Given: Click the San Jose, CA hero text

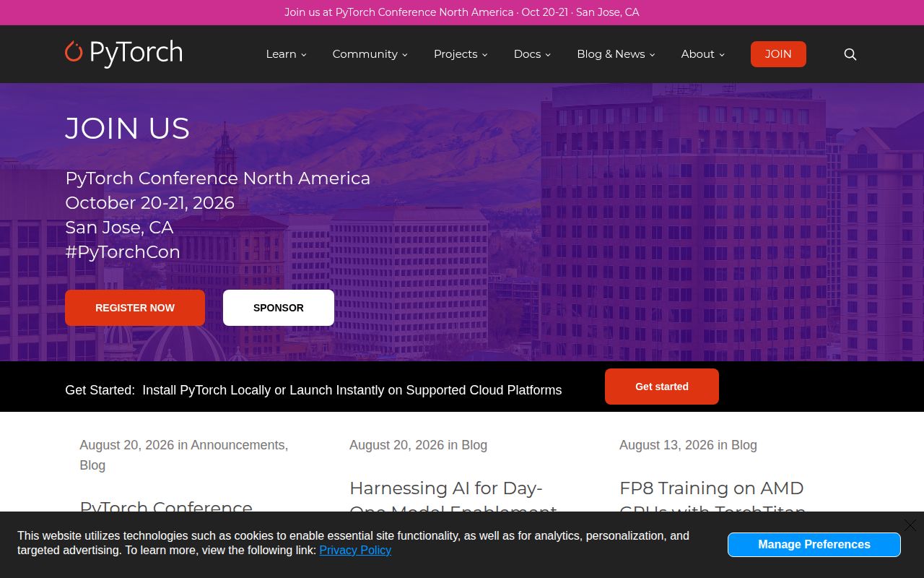Looking at the screenshot, I should pyautogui.click(x=119, y=227).
